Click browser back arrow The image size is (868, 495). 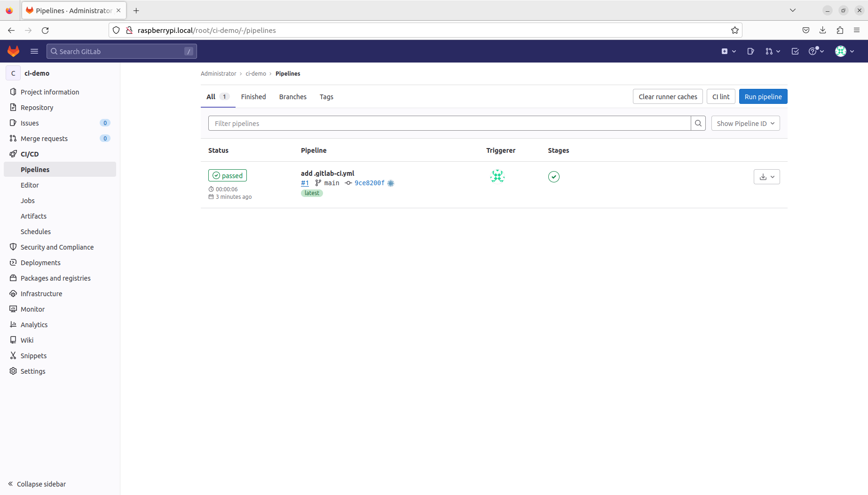[x=11, y=30]
